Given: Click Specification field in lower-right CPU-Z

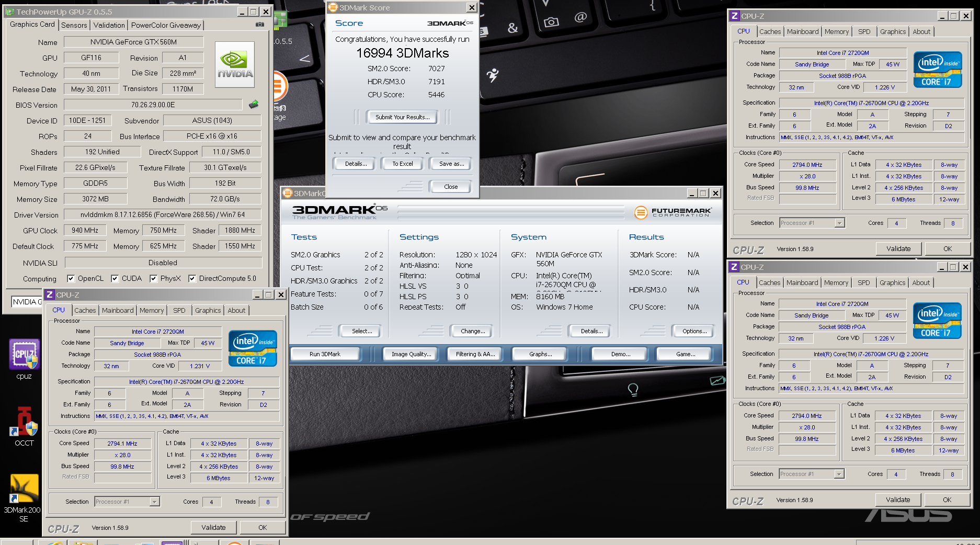Looking at the screenshot, I should [871, 354].
